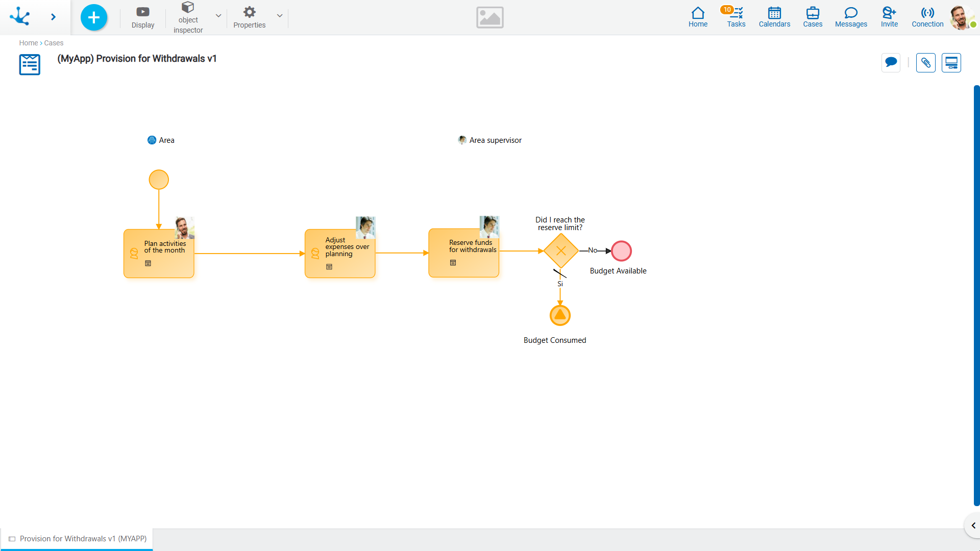The width and height of the screenshot is (980, 551).
Task: Select the Budget Available end event
Action: (621, 251)
